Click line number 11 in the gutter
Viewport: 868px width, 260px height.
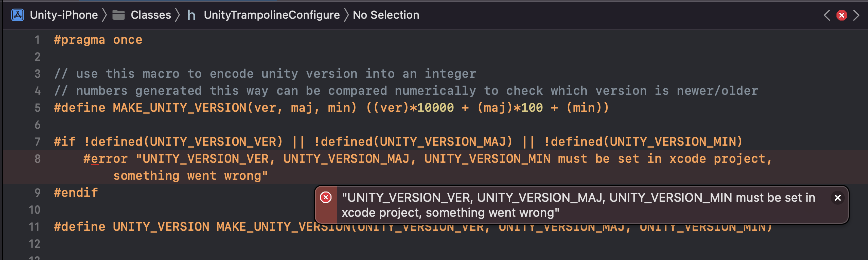tap(34, 227)
